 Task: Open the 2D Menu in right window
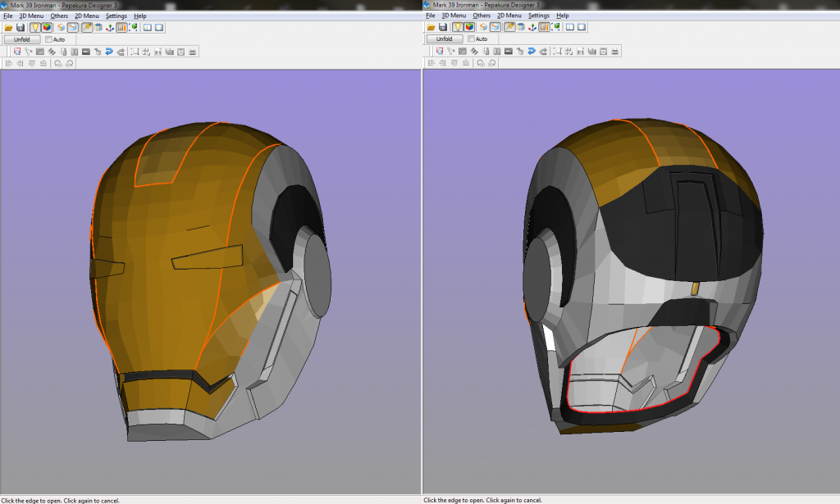(x=509, y=16)
